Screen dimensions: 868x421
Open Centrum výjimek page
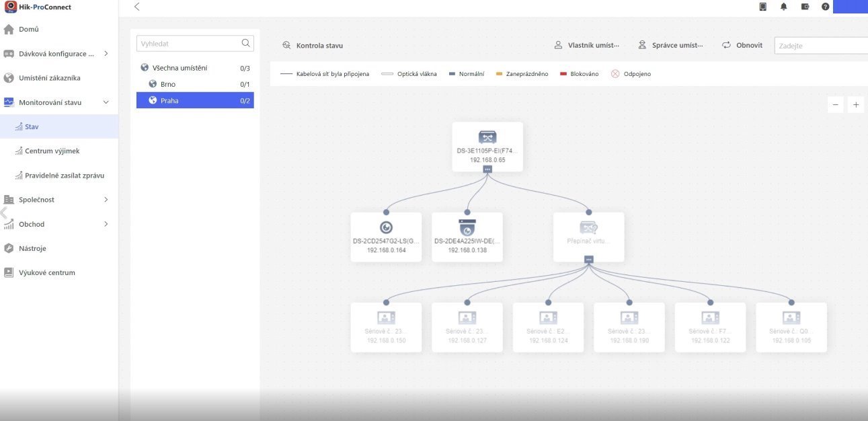(52, 151)
